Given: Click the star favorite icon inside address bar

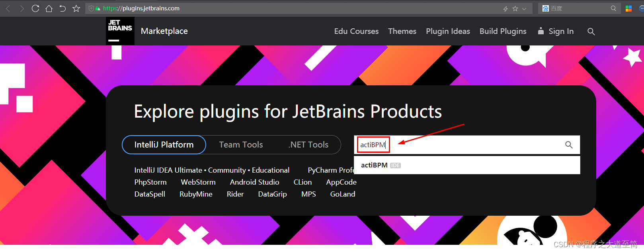Looking at the screenshot, I should 515,8.
